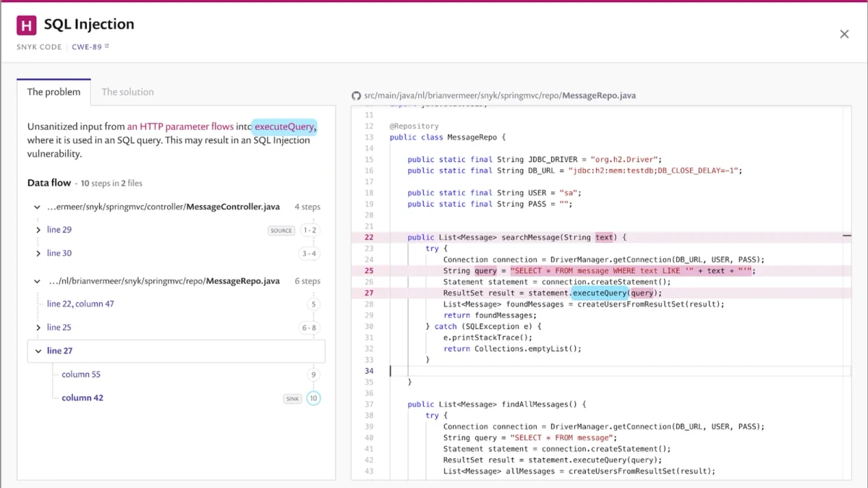Select the SINK badge on column 42
868x488 pixels.
[x=292, y=398]
